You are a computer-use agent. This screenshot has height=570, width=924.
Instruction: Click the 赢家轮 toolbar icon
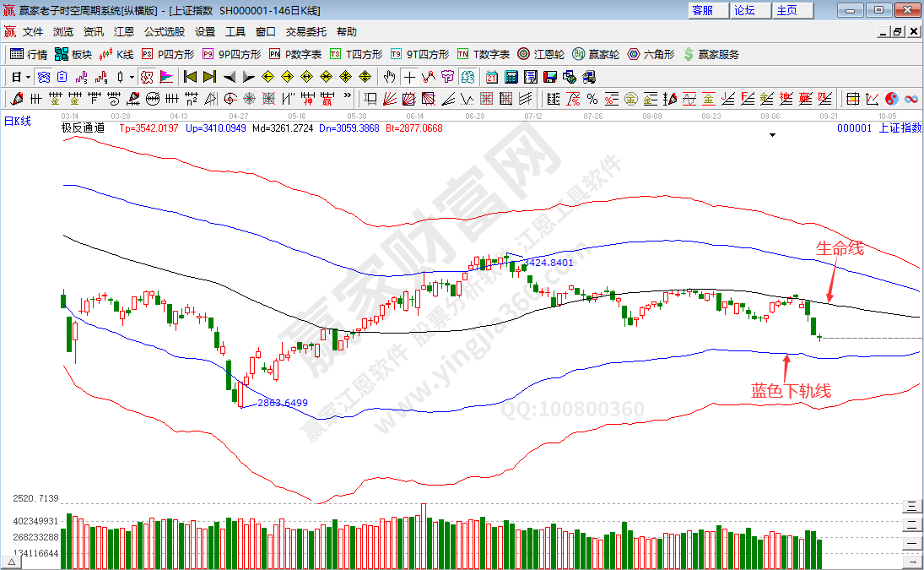(592, 54)
